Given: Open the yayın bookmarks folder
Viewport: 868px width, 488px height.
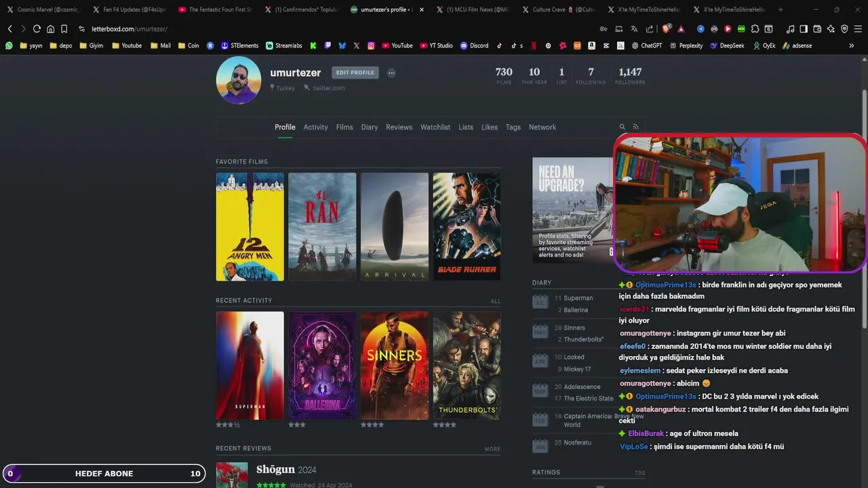Looking at the screenshot, I should coord(31,45).
